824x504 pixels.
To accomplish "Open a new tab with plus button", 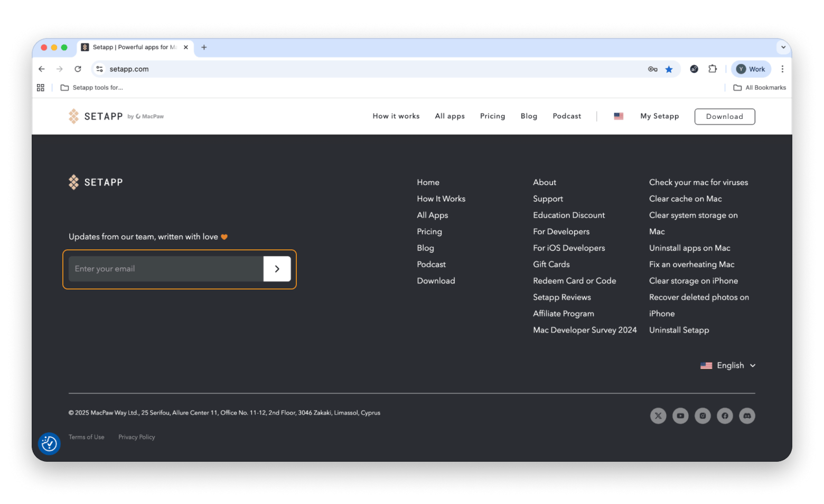I will click(204, 47).
